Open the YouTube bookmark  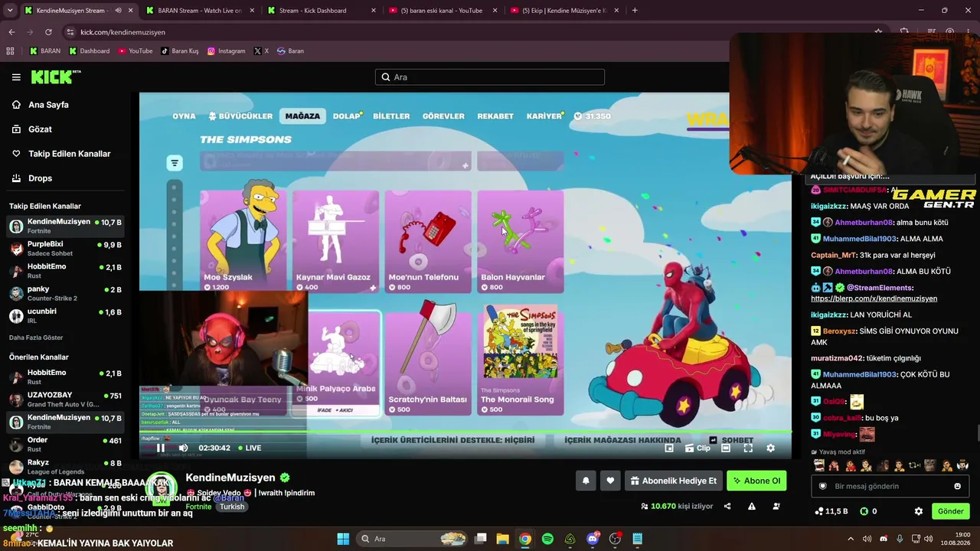(x=136, y=51)
